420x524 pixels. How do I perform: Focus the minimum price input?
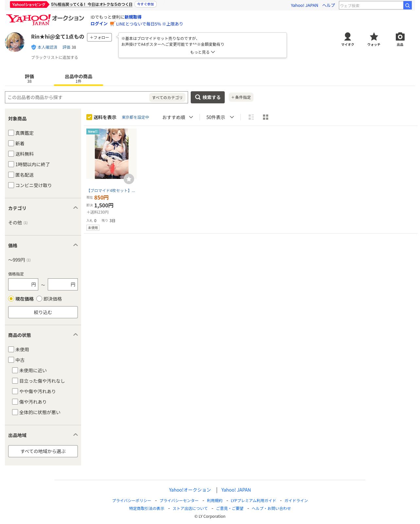23,284
